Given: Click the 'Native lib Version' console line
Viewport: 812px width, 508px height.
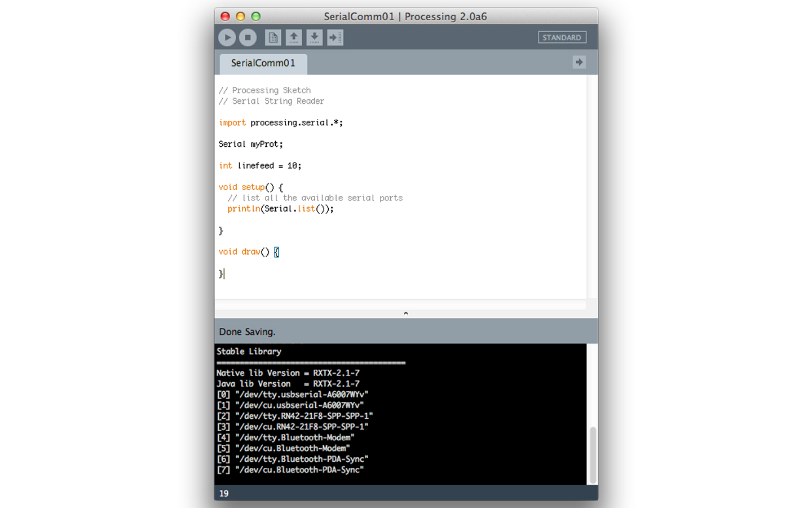Looking at the screenshot, I should click(288, 373).
